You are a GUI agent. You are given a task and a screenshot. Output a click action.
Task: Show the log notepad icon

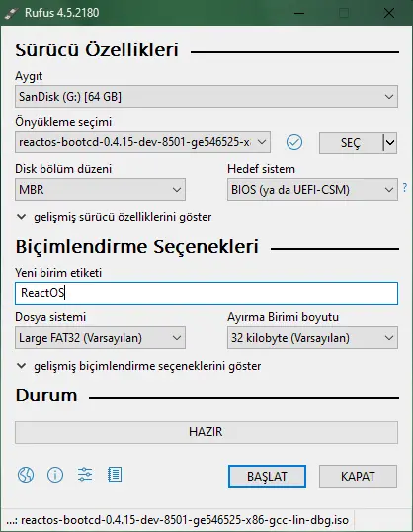coord(115,475)
